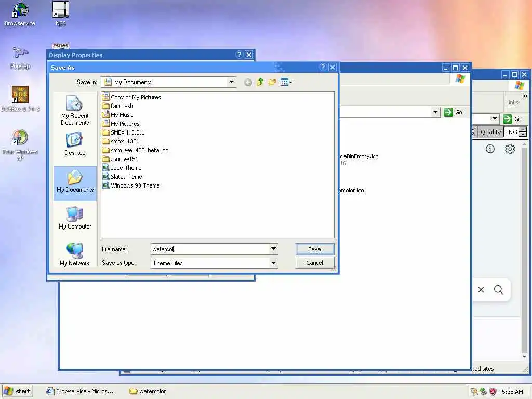This screenshot has width=532, height=399.
Task: Clear search with the X icon
Action: pyautogui.click(x=481, y=290)
